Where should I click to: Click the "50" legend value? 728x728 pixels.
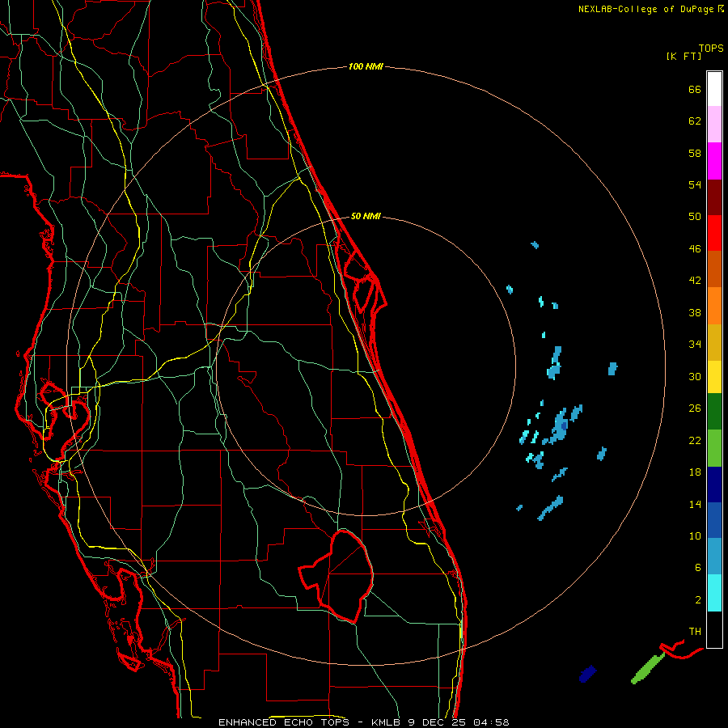(695, 217)
